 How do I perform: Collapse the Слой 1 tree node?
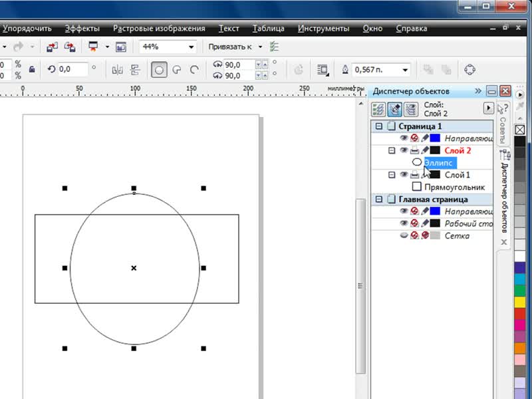392,175
